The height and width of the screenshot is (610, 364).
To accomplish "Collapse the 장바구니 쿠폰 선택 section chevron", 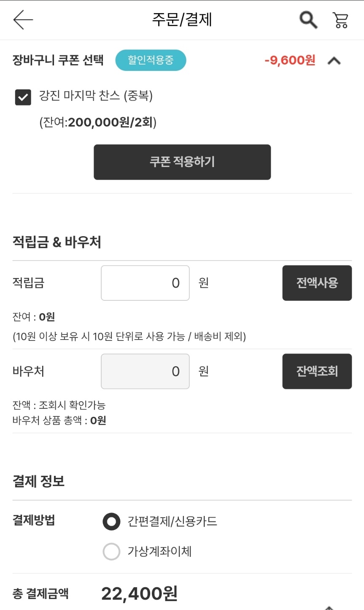I will tap(334, 61).
